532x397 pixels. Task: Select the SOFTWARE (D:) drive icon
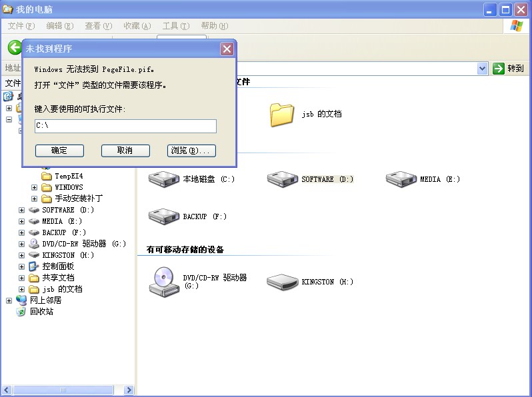point(282,179)
